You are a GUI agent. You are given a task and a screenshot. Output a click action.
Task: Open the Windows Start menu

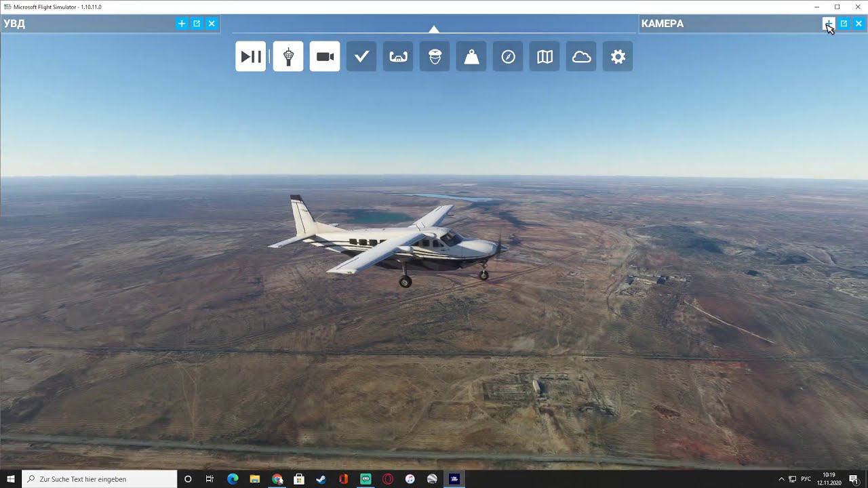pos(11,479)
